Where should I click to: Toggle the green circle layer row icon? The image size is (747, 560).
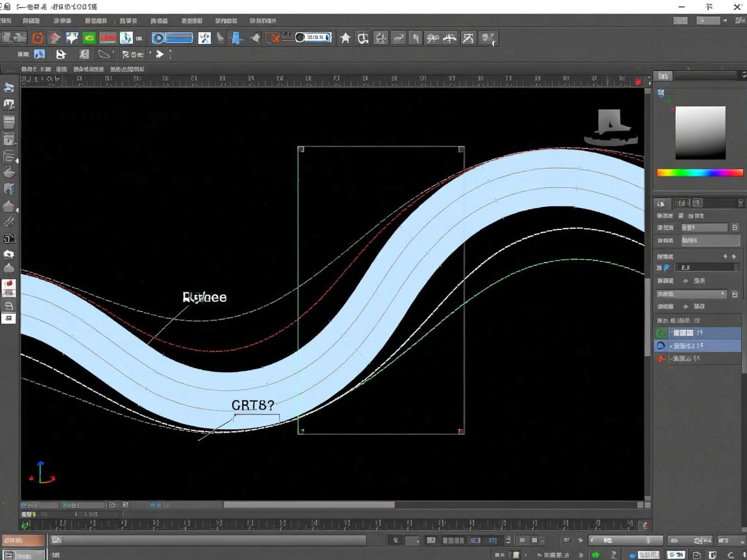[661, 332]
